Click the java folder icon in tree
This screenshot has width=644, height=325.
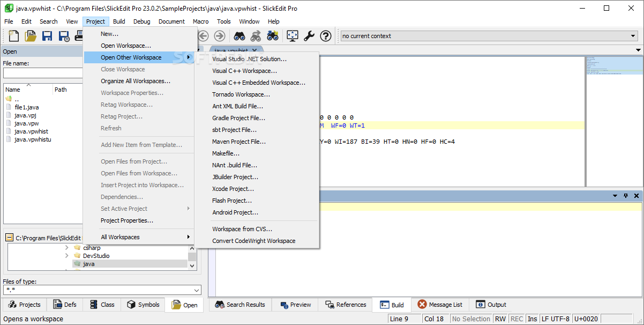click(77, 264)
